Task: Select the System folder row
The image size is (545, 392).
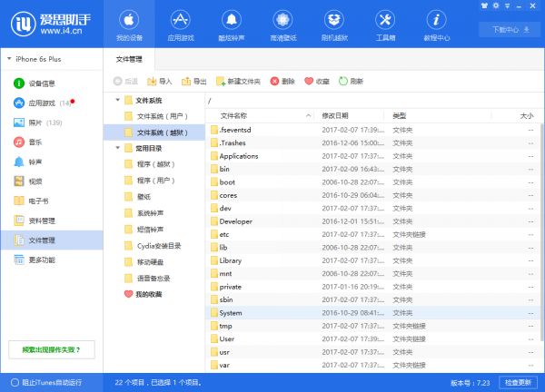Action: point(372,313)
